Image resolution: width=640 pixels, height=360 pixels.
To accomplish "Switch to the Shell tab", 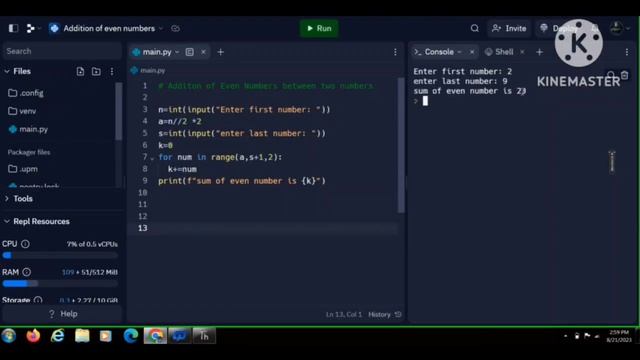I will tap(499, 52).
